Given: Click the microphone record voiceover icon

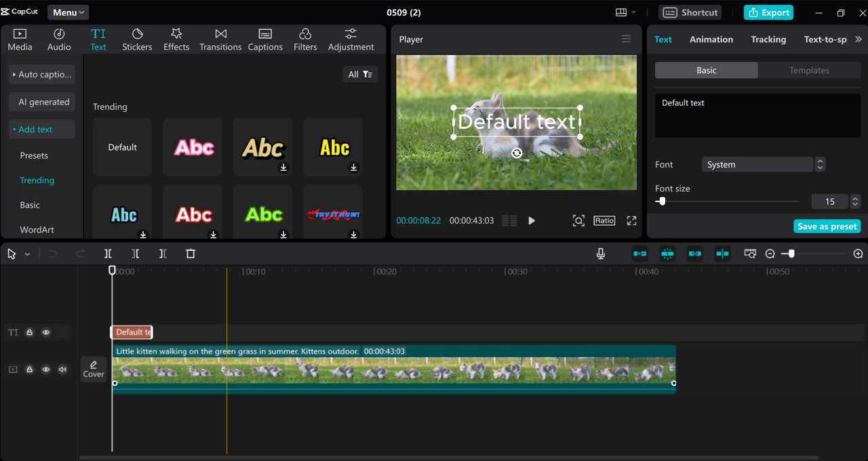Looking at the screenshot, I should pos(600,254).
